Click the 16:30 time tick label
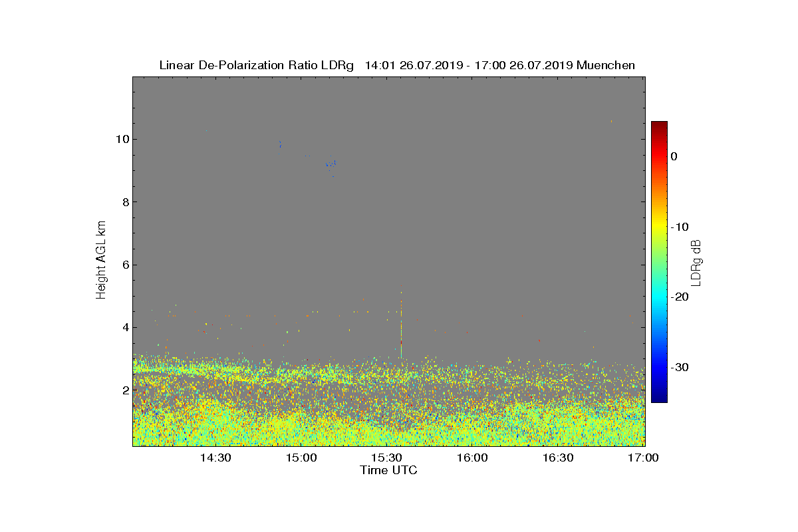This screenshot has width=798, height=532. (x=558, y=458)
